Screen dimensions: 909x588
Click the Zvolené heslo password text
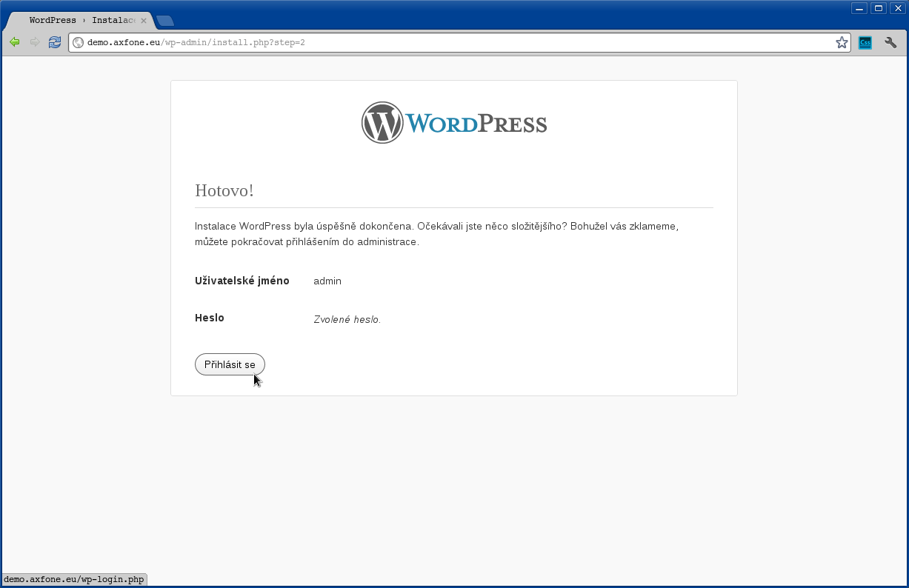(x=347, y=320)
